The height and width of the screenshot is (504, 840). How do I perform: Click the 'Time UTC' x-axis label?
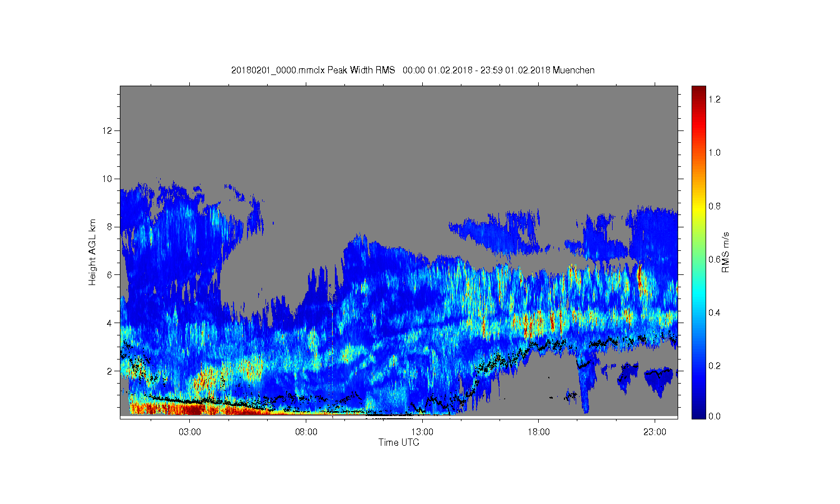click(x=399, y=442)
